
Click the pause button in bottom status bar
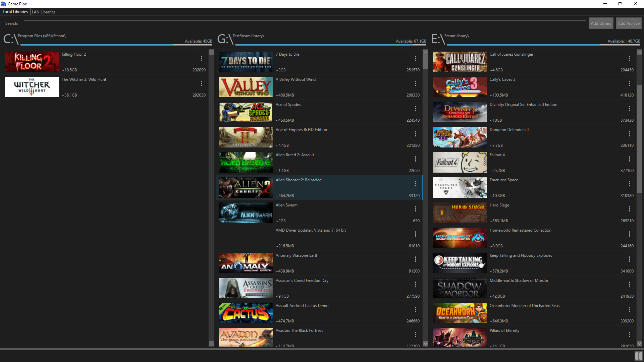click(x=638, y=356)
